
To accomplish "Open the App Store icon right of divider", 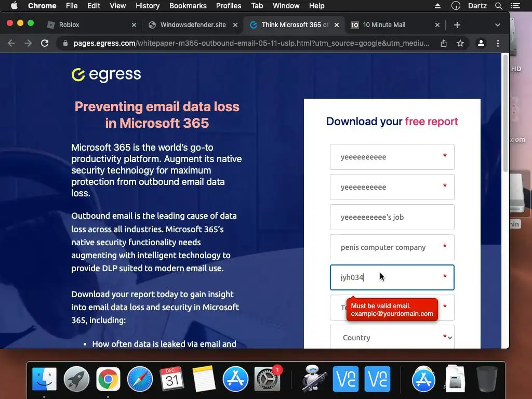I will (423, 379).
